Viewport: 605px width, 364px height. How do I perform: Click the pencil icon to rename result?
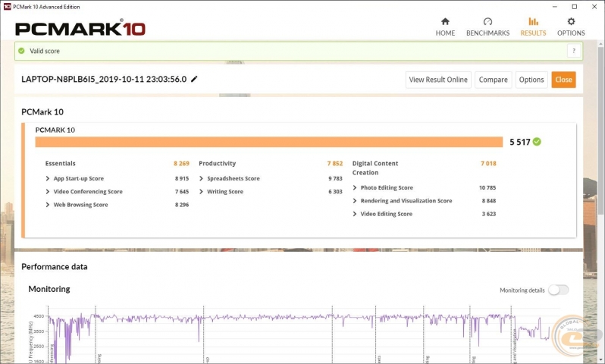click(x=194, y=79)
